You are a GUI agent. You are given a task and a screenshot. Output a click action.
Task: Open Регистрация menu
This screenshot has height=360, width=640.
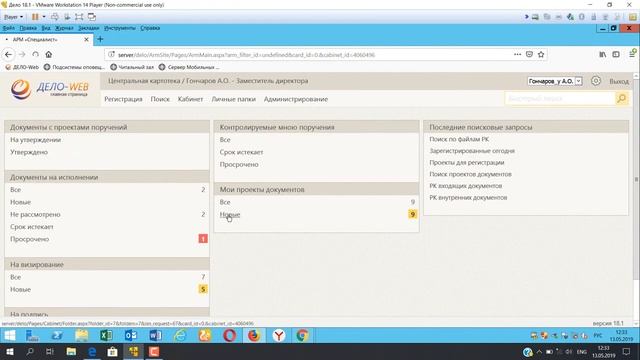point(123,99)
